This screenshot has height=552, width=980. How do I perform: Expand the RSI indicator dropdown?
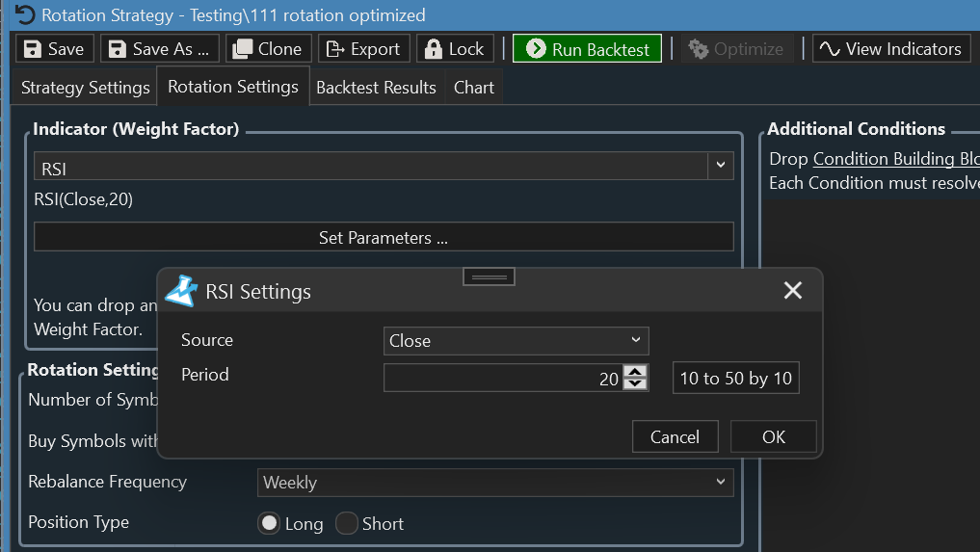click(x=720, y=167)
